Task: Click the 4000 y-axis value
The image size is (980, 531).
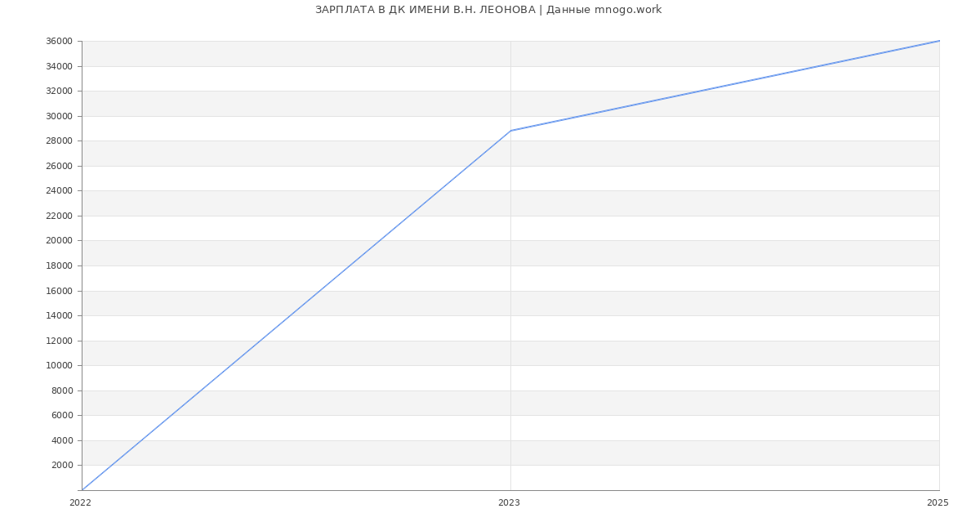Action: [62, 440]
